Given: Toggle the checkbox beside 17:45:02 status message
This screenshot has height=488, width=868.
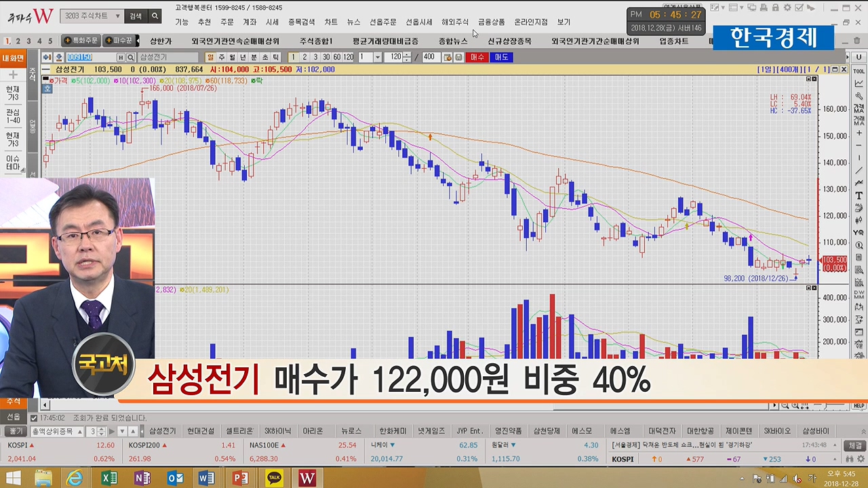Looking at the screenshot, I should [x=34, y=418].
